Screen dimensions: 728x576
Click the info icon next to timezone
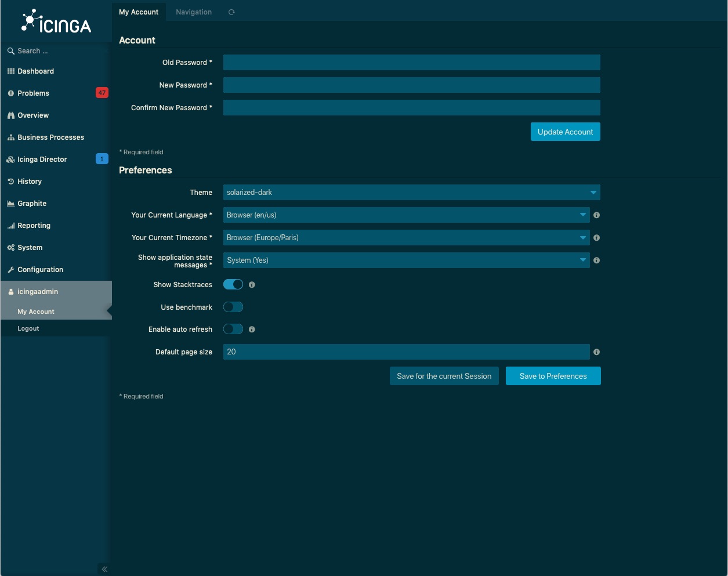597,238
